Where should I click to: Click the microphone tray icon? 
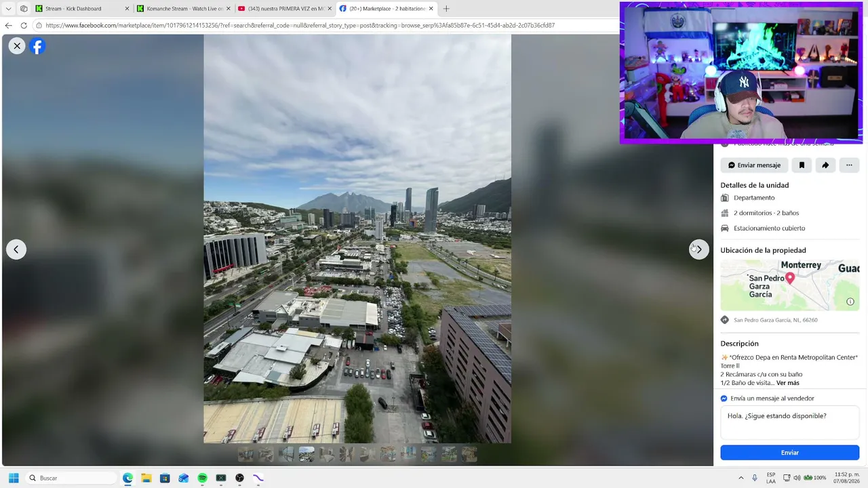755,478
